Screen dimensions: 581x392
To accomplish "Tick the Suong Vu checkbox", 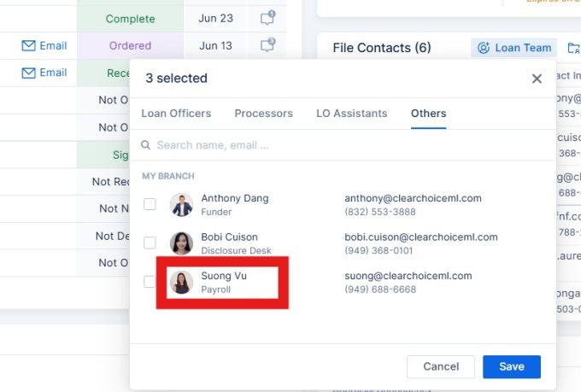I will click(x=150, y=282).
